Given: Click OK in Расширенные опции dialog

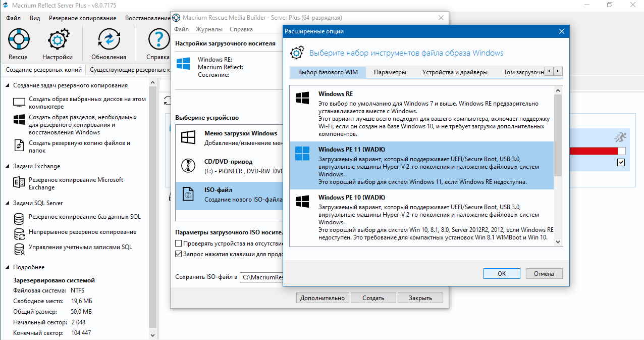Looking at the screenshot, I should (x=502, y=273).
